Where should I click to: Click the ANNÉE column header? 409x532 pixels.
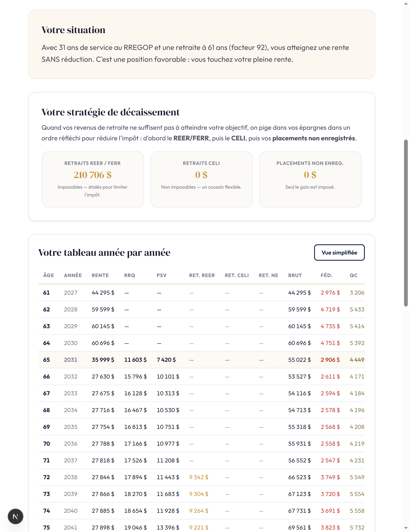click(73, 275)
